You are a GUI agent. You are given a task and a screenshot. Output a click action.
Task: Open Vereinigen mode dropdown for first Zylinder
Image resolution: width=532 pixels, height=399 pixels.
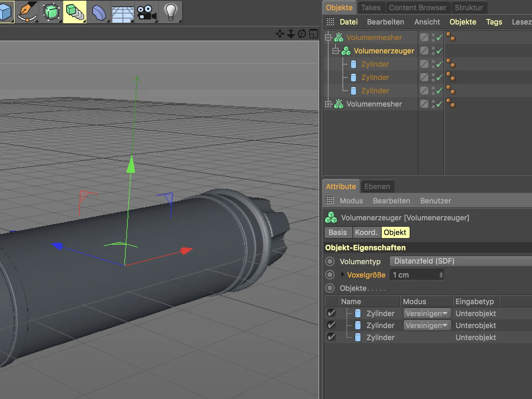point(427,313)
